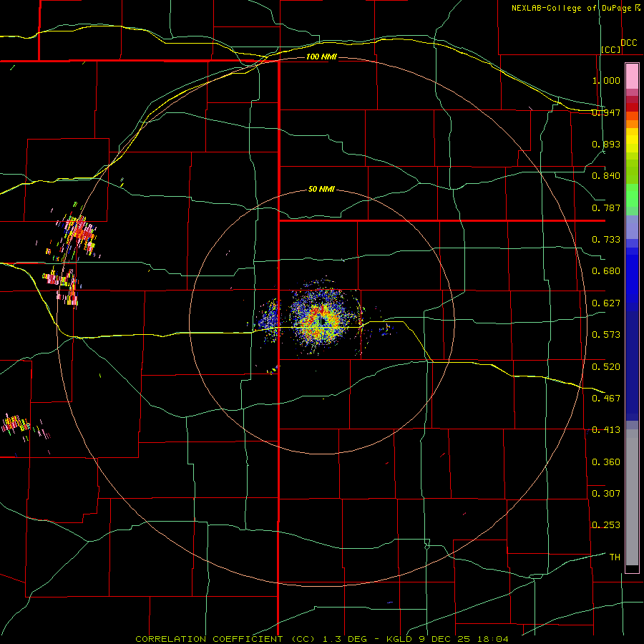The height and width of the screenshot is (644, 644).
Task: Click the 0.307 legend value
Action: coord(606,494)
